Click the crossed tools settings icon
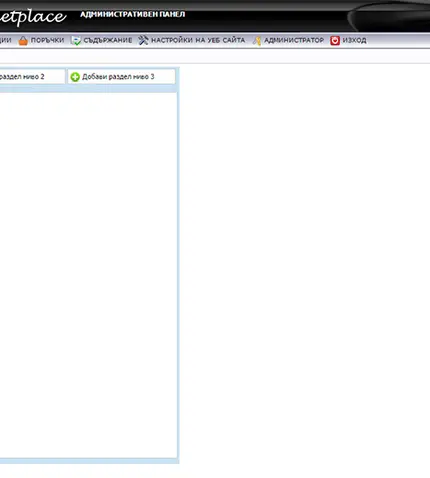Image resolution: width=430 pixels, height=478 pixels. pos(143,40)
